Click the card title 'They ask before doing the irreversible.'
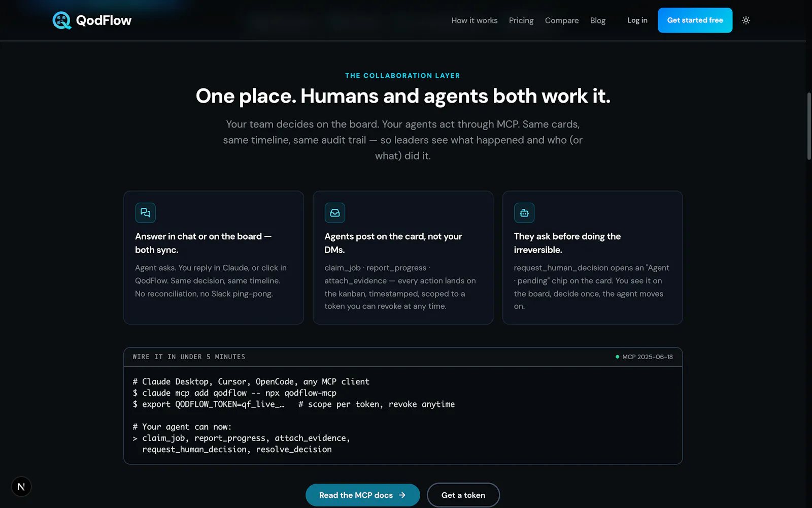 click(x=567, y=243)
